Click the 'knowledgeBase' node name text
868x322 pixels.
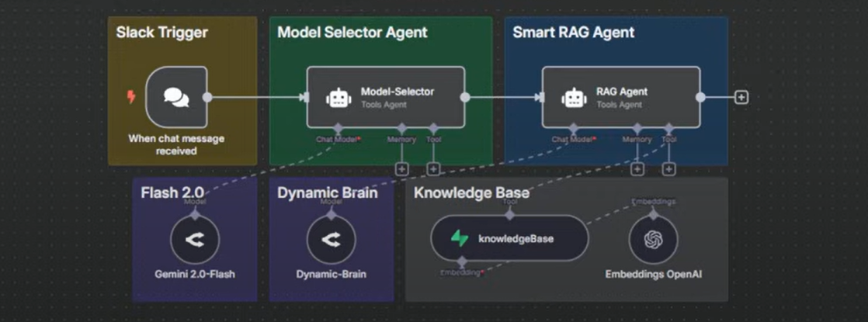(x=516, y=239)
